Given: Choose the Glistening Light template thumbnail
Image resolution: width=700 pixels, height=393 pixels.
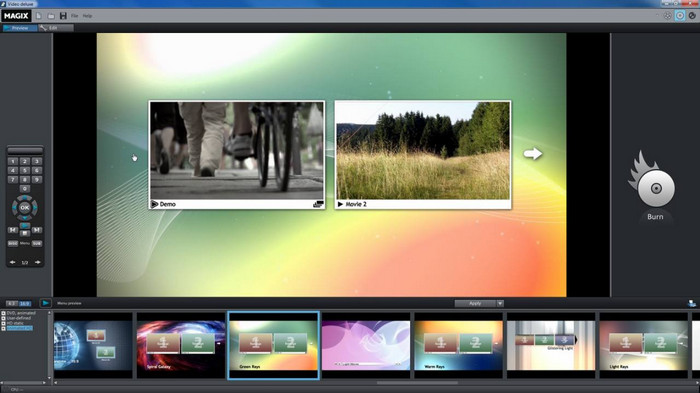Looking at the screenshot, I should coord(551,345).
